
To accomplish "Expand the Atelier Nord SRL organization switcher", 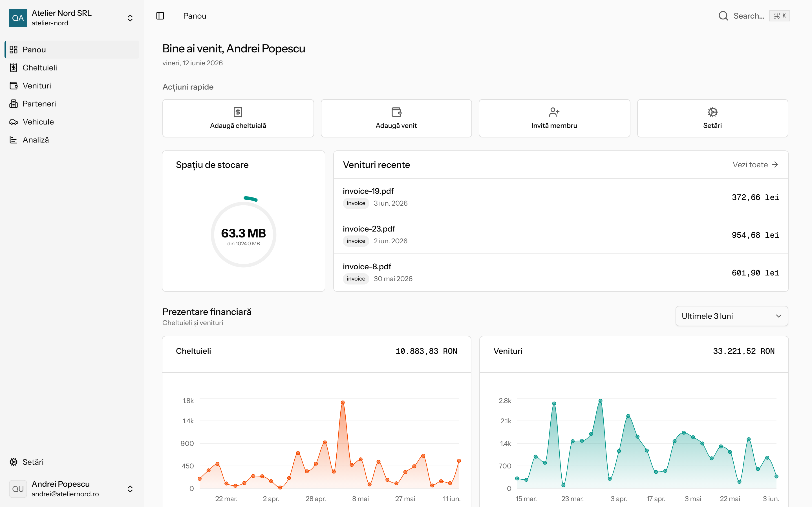I will (72, 18).
